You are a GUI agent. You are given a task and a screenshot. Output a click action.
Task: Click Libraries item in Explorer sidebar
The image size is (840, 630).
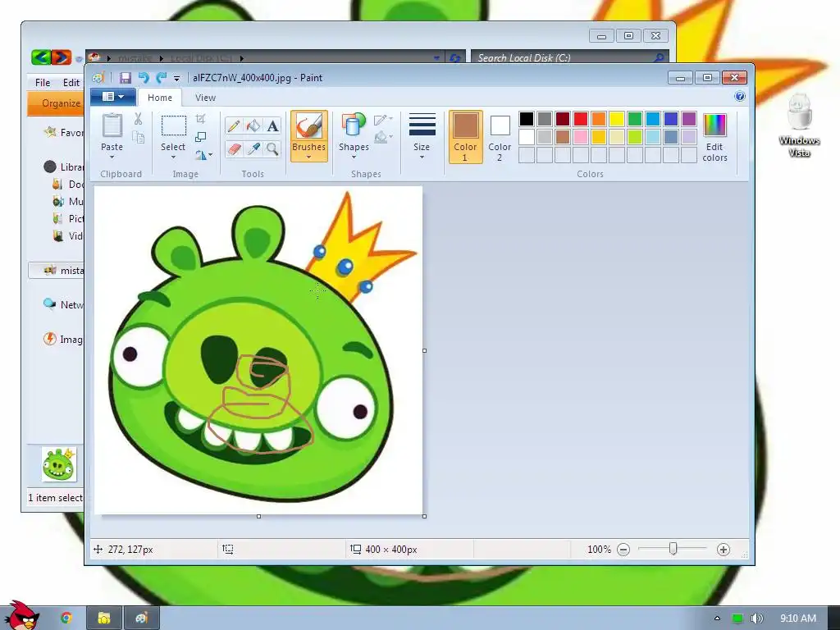tap(64, 167)
